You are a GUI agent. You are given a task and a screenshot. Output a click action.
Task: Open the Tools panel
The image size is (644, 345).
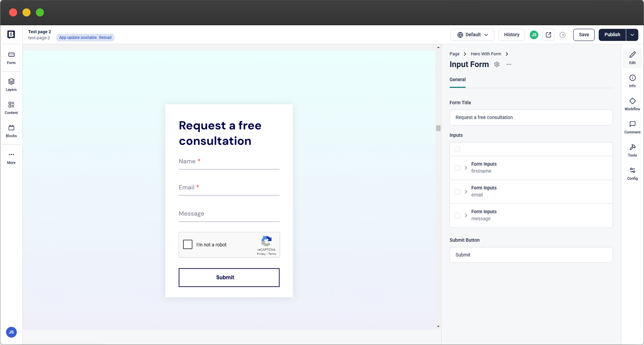(x=632, y=150)
